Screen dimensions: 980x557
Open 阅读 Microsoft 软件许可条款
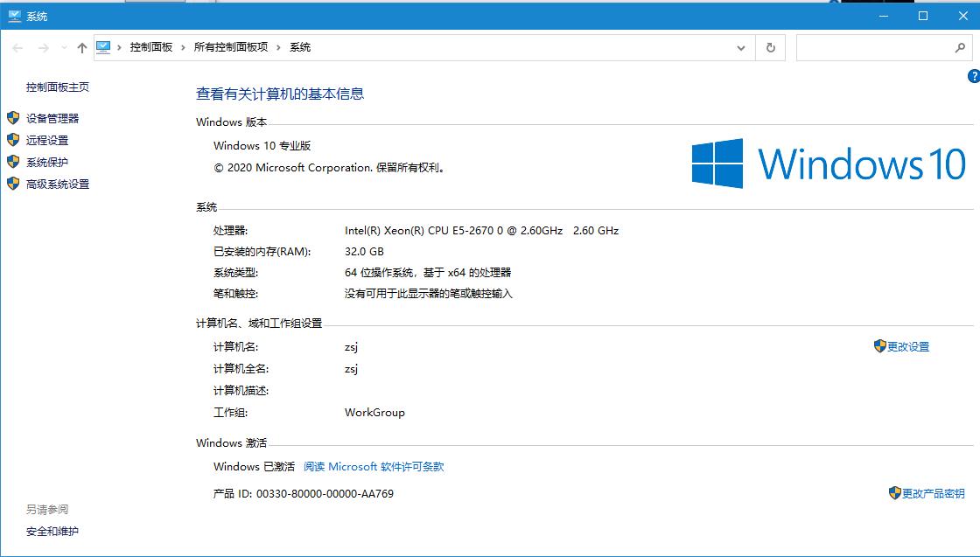click(374, 466)
